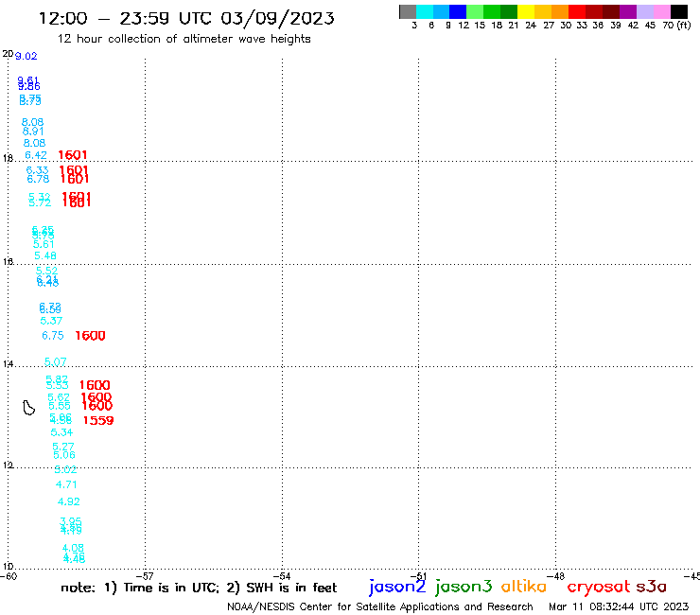Pick the yellow swatch in the color scale
Viewport: 700px width, 615px height.
point(526,11)
